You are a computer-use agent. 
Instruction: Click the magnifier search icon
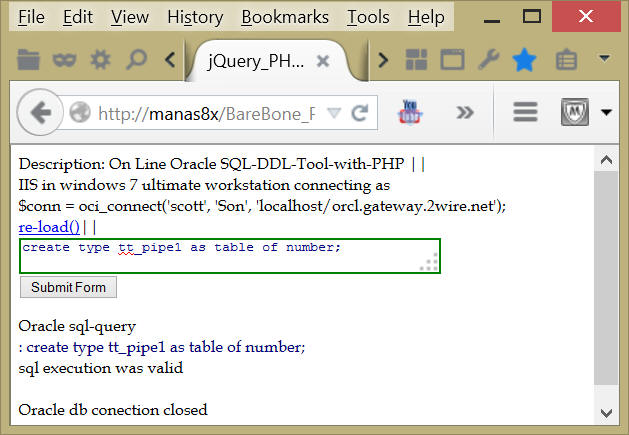coord(136,60)
